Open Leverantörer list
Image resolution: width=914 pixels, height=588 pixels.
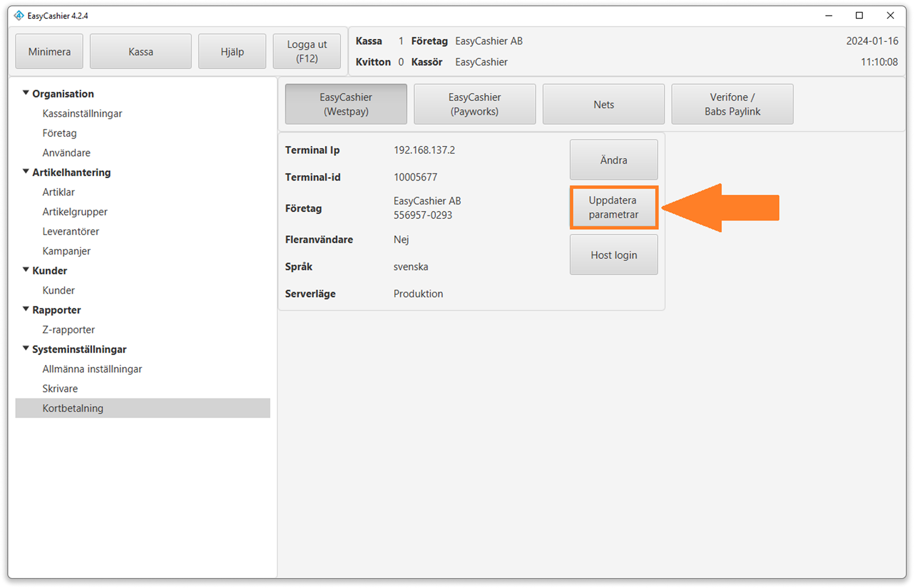tap(70, 231)
